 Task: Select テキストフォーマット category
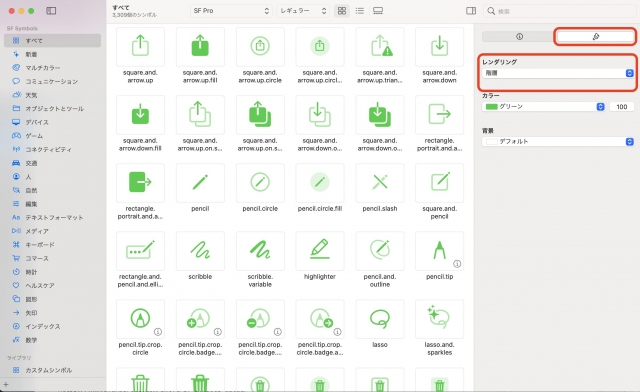pyautogui.click(x=53, y=217)
